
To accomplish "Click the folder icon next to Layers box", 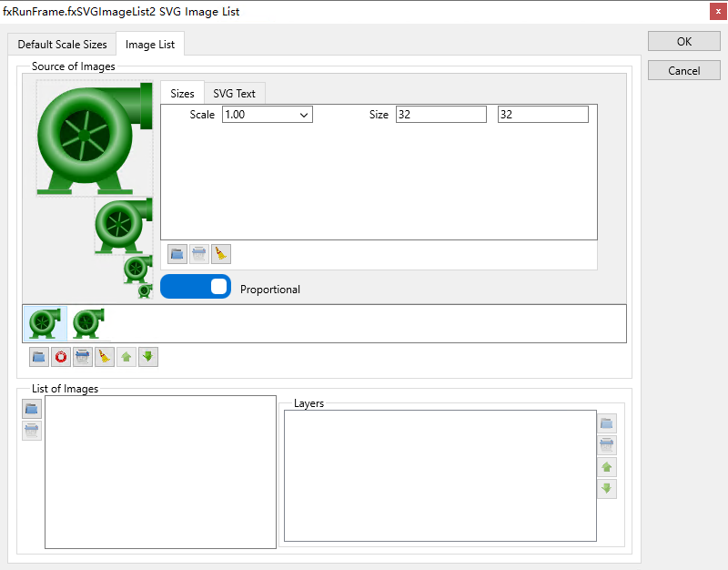I will (606, 423).
